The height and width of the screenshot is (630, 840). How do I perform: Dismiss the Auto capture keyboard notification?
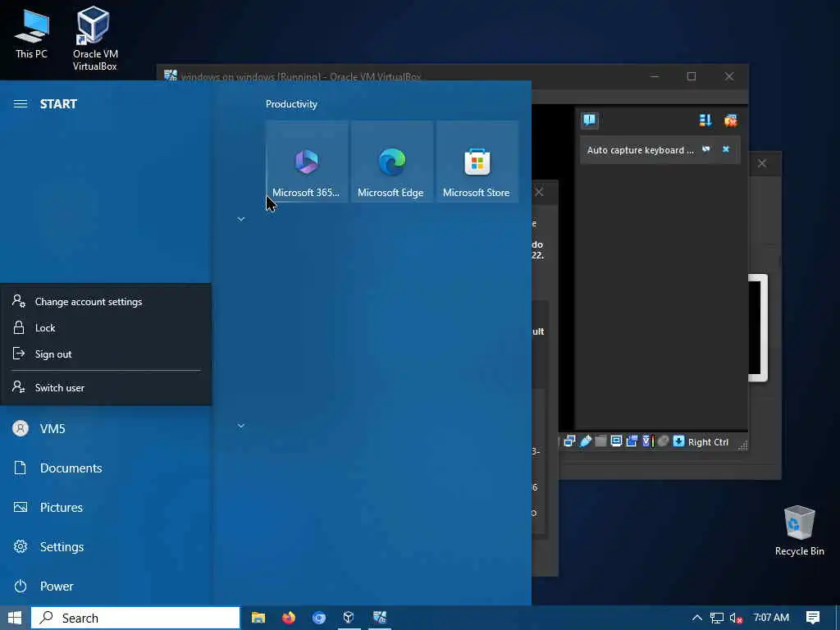[x=726, y=149]
